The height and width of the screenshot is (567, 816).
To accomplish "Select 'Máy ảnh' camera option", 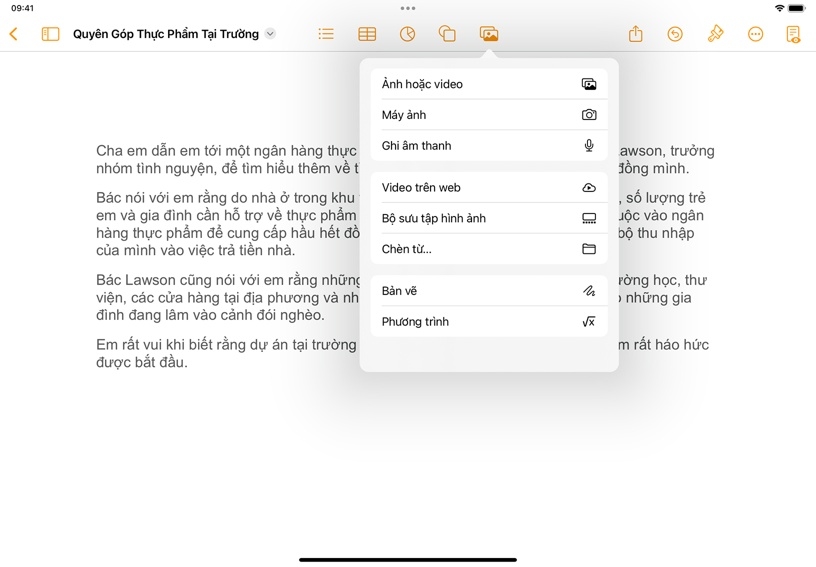I will (x=488, y=115).
